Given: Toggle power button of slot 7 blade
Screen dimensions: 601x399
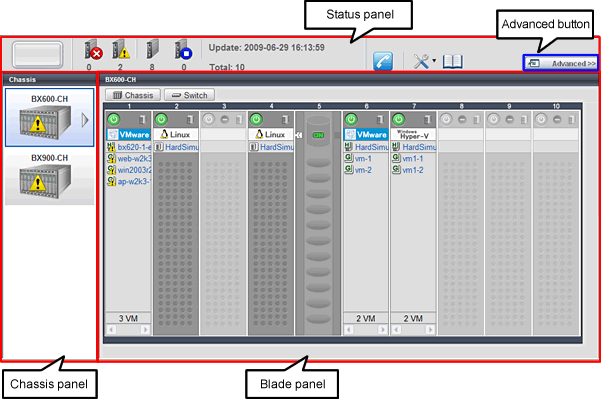Looking at the screenshot, I should (x=399, y=120).
